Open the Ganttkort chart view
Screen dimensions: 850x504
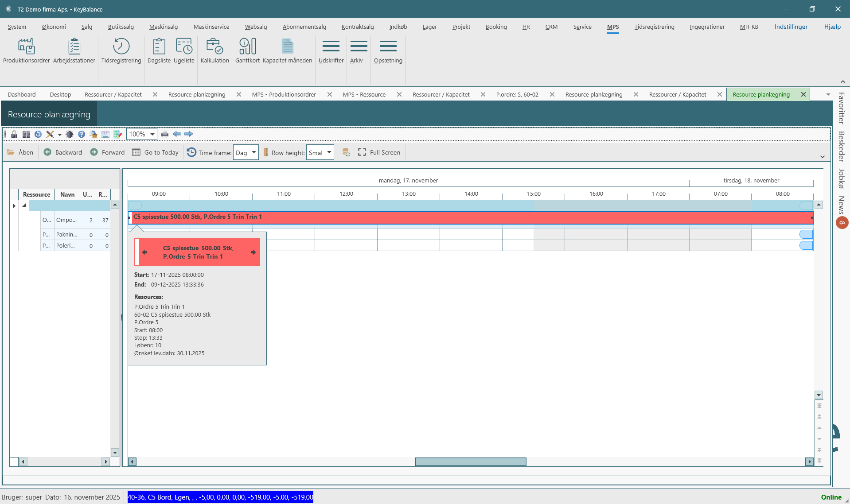(247, 50)
